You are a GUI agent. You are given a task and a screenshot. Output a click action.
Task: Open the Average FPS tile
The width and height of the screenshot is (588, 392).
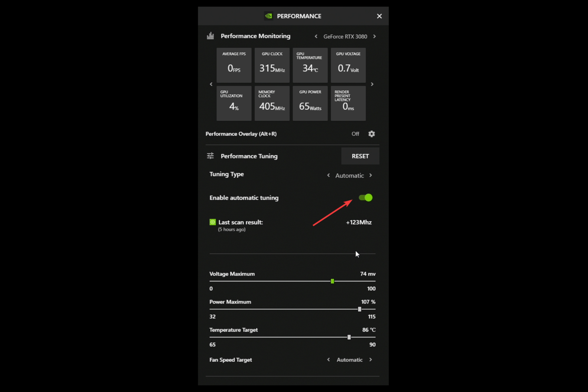[234, 65]
